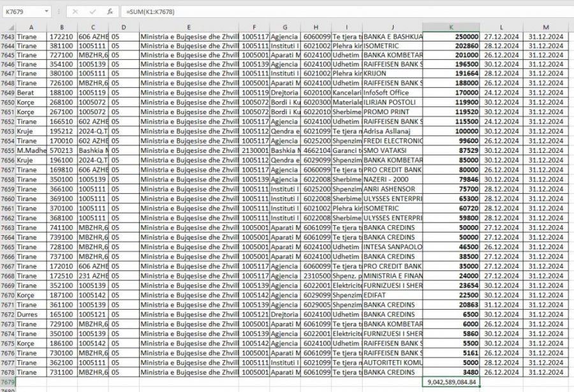The width and height of the screenshot is (574, 392).
Task: Click the Select All corner triangle
Action: point(7,27)
